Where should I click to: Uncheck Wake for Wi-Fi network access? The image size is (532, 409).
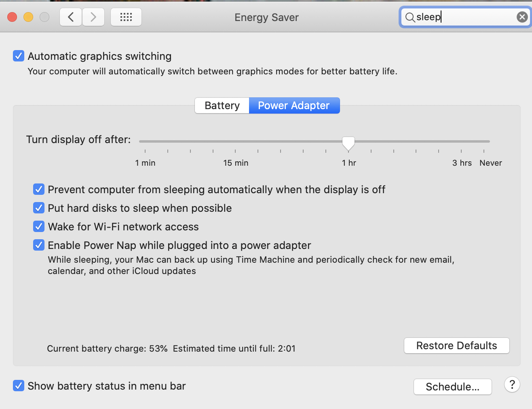38,226
